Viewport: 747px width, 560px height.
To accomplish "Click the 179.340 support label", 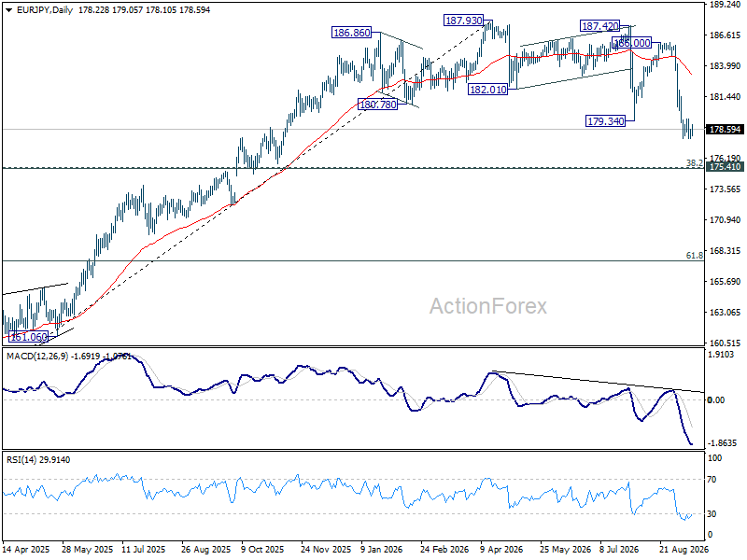I will point(605,121).
